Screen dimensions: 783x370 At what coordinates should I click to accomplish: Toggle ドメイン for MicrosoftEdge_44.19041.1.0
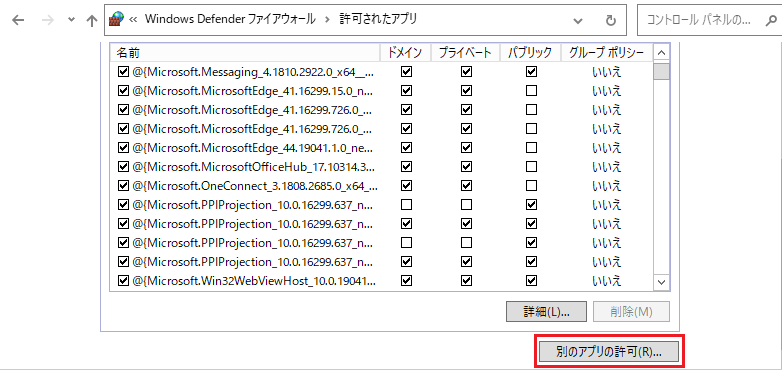click(406, 148)
